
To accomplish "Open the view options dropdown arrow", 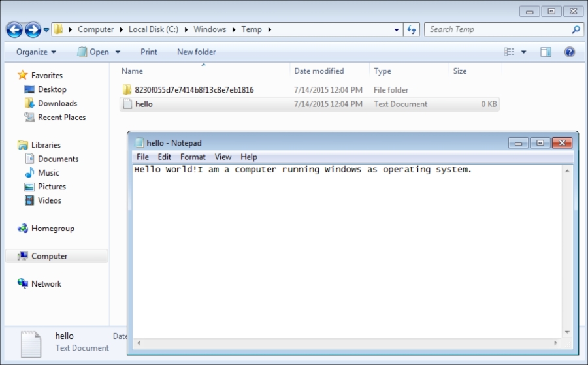I will pos(524,52).
